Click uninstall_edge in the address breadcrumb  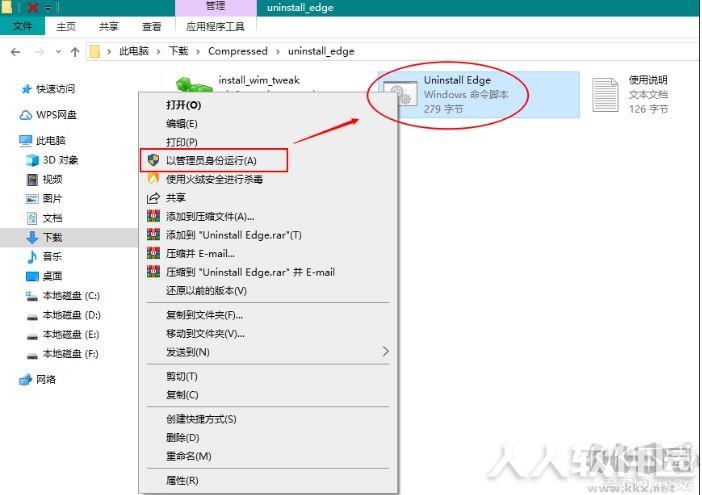(x=321, y=51)
